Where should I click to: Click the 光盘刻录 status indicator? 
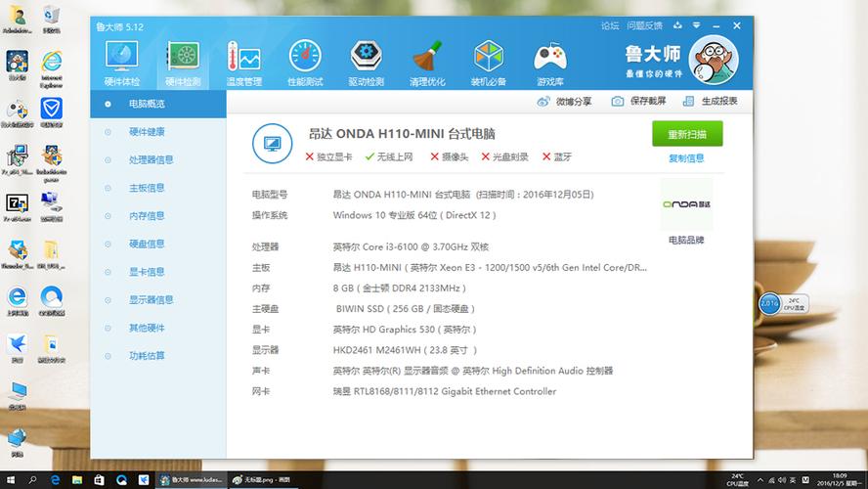(x=504, y=156)
